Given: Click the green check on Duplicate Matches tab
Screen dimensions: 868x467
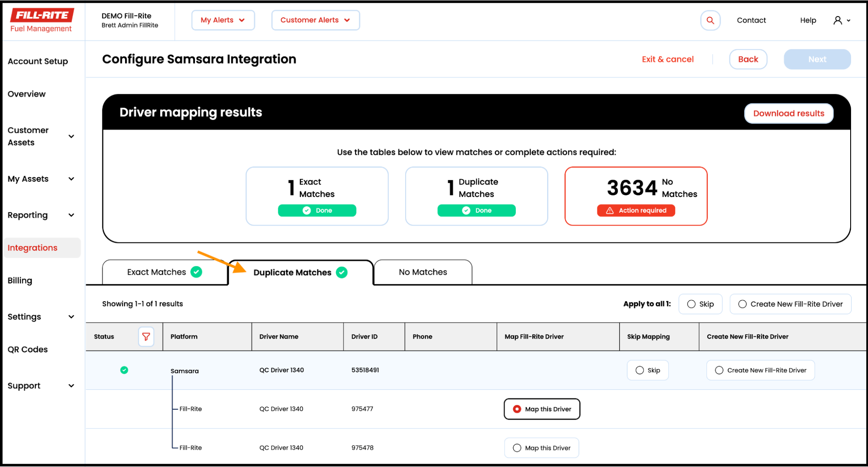Looking at the screenshot, I should pos(342,273).
